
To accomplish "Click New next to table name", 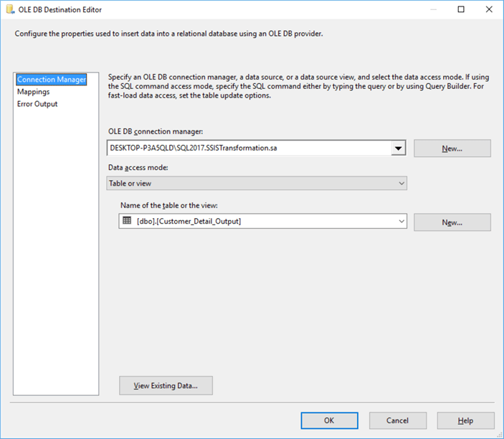I will tap(452, 222).
